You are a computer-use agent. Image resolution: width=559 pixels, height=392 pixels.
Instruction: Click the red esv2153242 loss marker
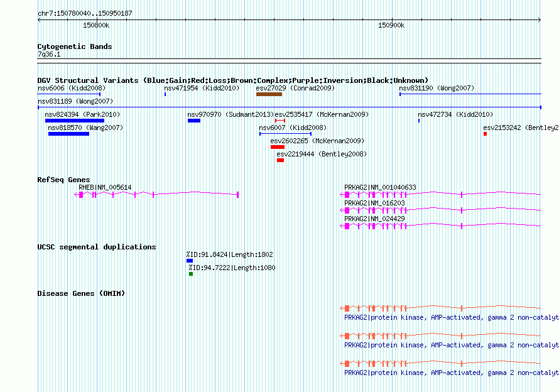(486, 134)
